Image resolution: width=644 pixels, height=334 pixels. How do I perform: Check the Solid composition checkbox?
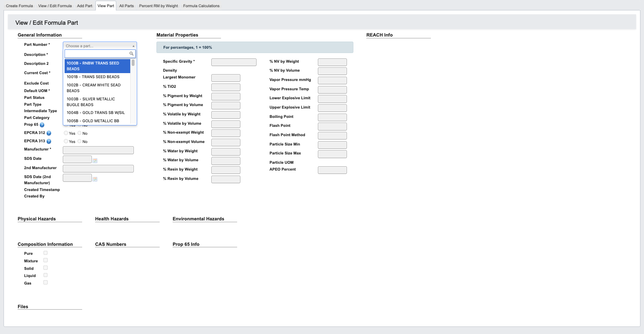point(46,268)
